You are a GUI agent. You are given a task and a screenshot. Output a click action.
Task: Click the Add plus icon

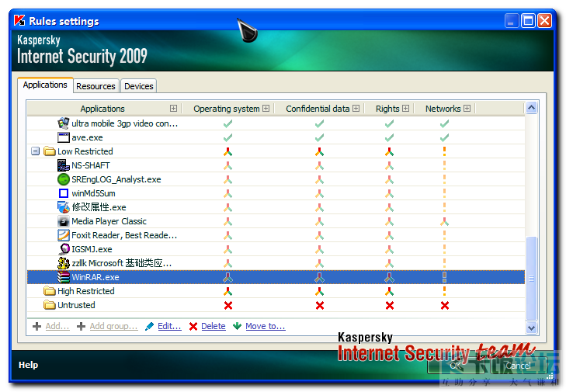tap(36, 326)
